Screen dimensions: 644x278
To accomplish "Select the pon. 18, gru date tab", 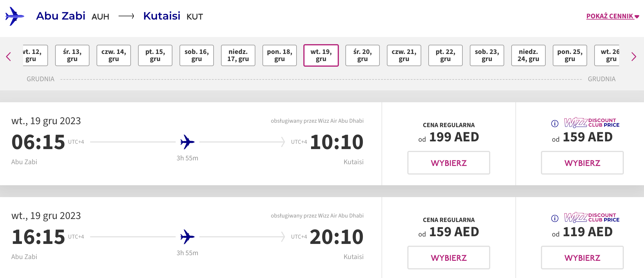I will tap(279, 55).
